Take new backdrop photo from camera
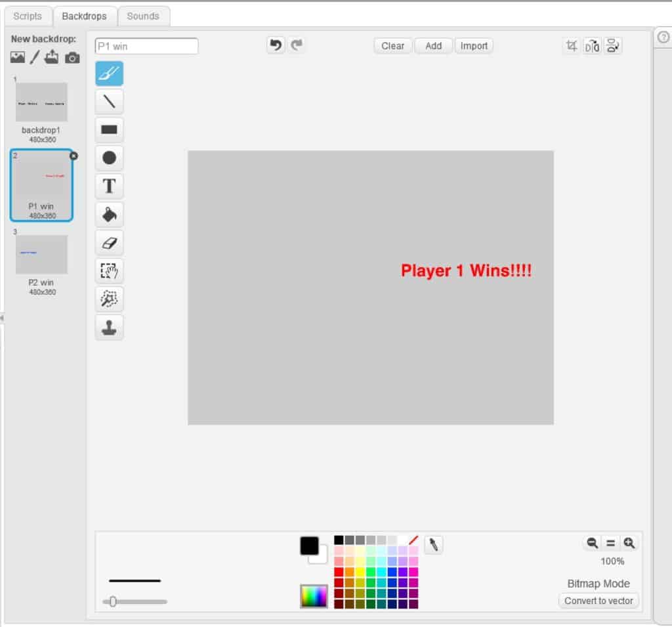This screenshot has width=672, height=627. [72, 58]
